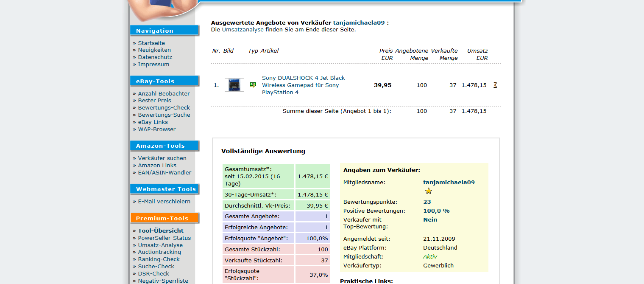
Task: Click the hourglass icon beside Umsatz
Action: tap(495, 85)
